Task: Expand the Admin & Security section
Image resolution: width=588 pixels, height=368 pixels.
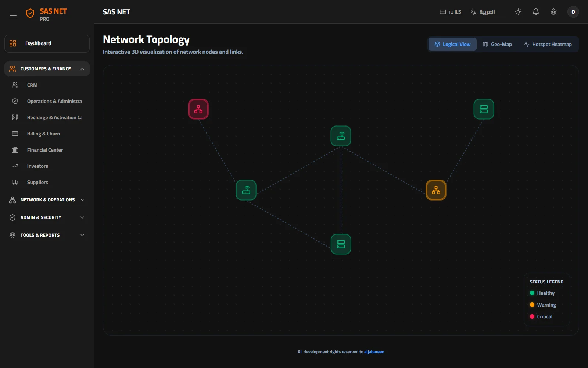Action: point(47,217)
